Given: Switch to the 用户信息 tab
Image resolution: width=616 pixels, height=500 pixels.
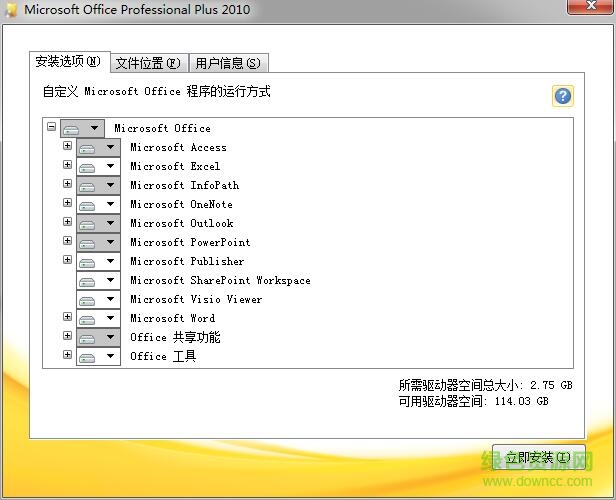Looking at the screenshot, I should click(227, 63).
